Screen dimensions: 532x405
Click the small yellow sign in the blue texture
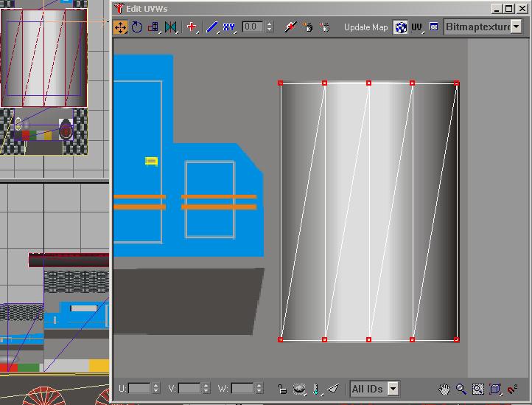tap(151, 161)
